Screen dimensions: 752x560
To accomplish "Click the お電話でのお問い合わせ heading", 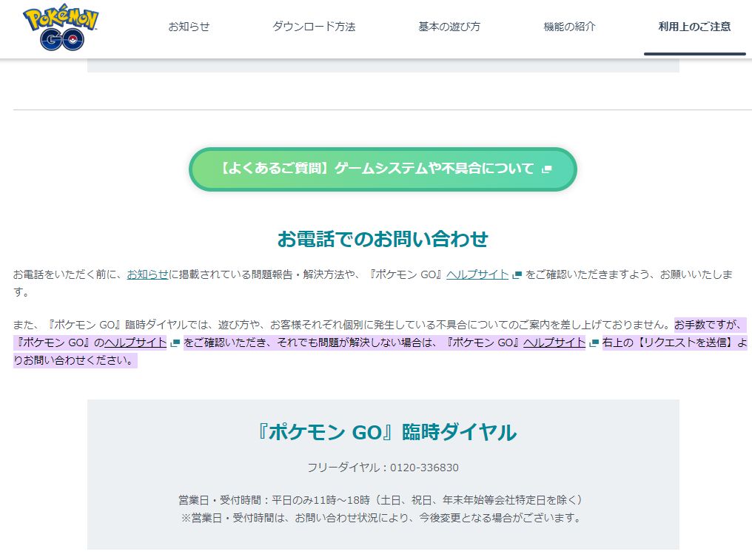I will (x=383, y=239).
